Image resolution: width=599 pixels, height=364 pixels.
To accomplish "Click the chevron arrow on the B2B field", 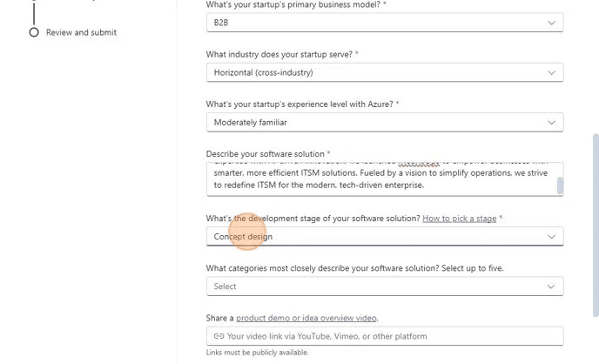I will click(551, 23).
